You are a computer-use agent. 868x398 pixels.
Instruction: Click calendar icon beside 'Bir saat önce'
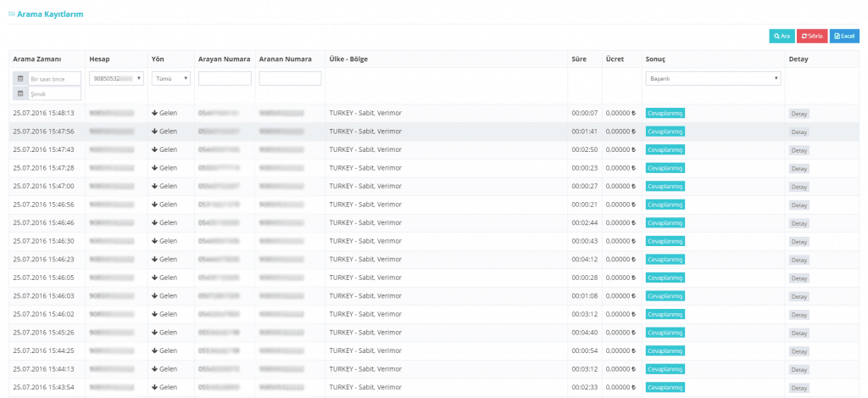(20, 78)
